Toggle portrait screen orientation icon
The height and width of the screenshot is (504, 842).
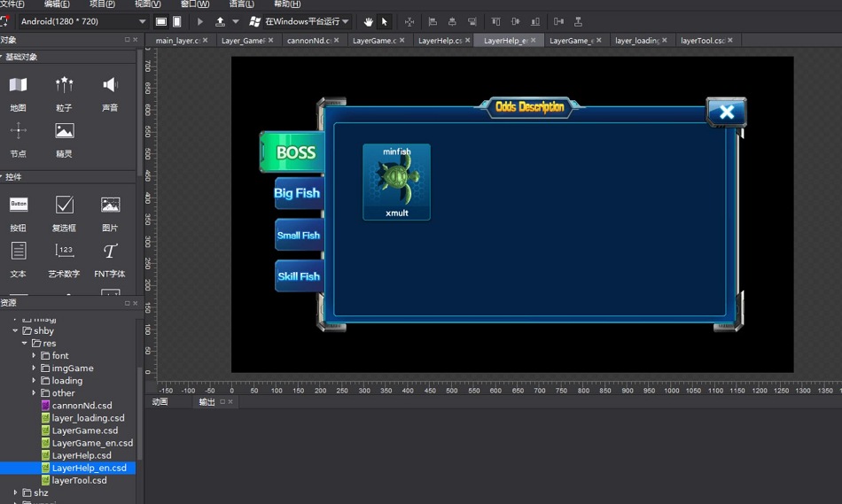coord(176,21)
